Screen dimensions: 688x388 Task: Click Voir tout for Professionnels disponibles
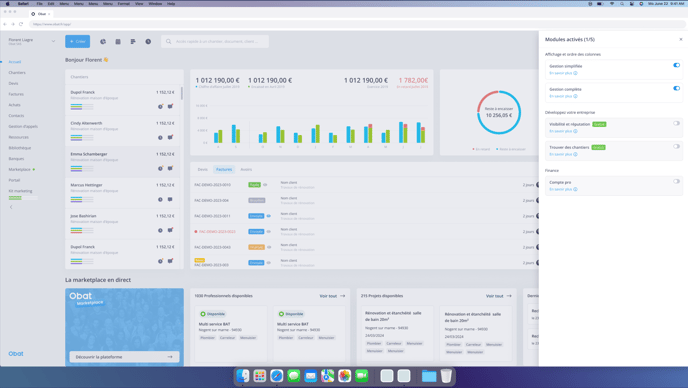point(332,296)
